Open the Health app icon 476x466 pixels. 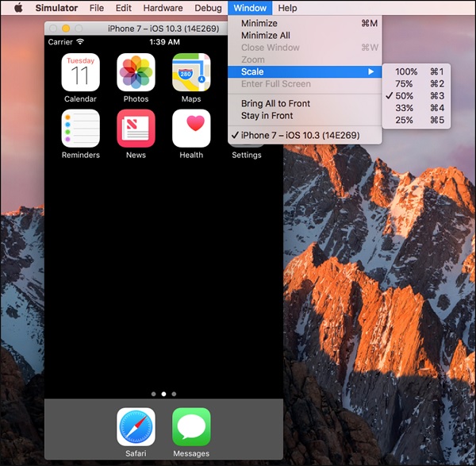click(191, 129)
